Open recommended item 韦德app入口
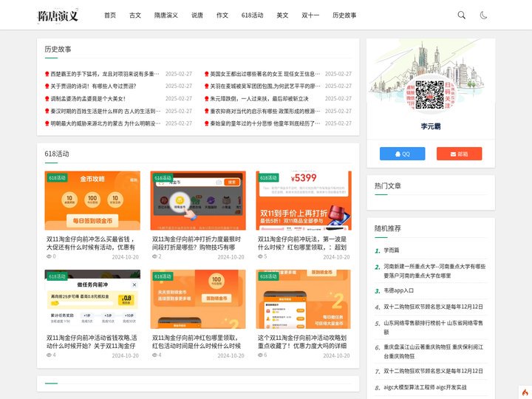The height and width of the screenshot is (399, 532). point(399,290)
